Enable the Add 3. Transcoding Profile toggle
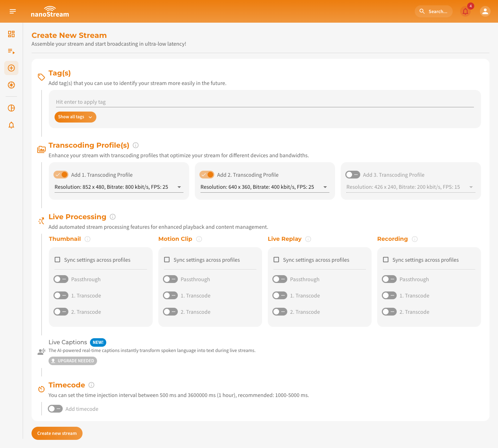The image size is (498, 448). point(352,175)
